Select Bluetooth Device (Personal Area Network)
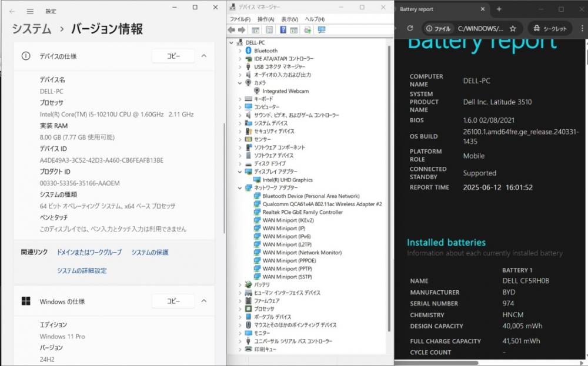Image resolution: width=588 pixels, height=366 pixels. [x=311, y=196]
